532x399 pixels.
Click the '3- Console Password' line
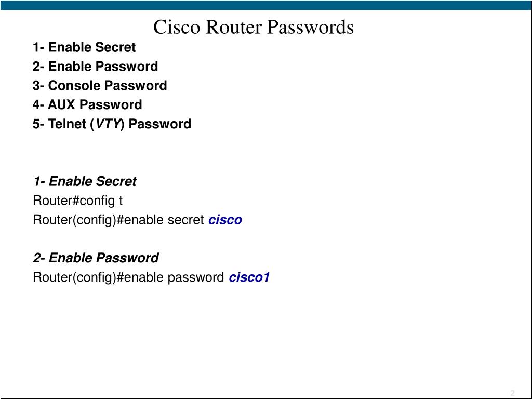tap(100, 86)
